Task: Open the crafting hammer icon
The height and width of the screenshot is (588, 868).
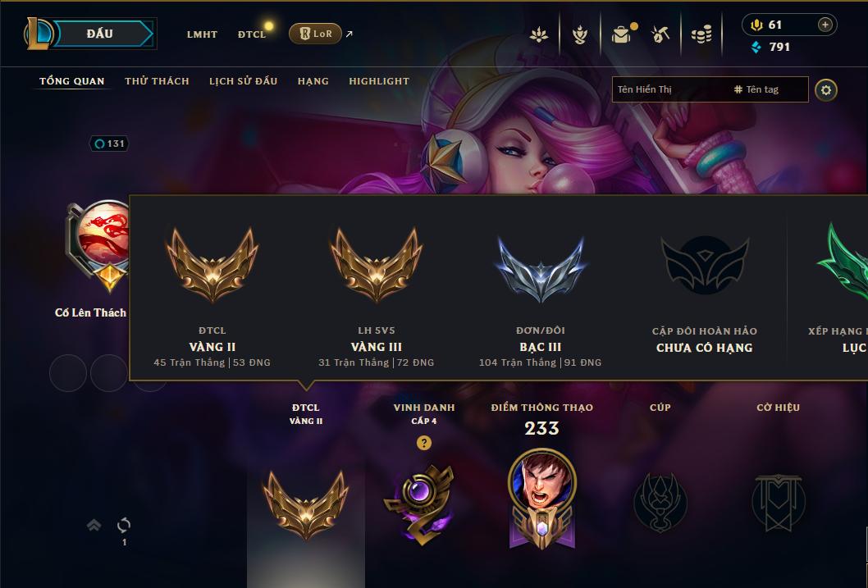Action: [x=660, y=34]
